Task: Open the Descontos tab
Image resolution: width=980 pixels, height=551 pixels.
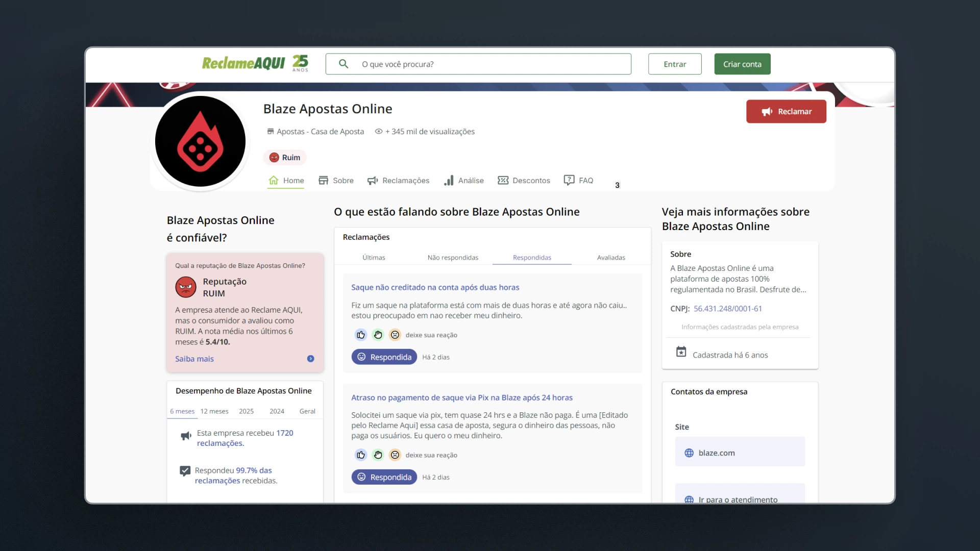Action: [x=524, y=181]
